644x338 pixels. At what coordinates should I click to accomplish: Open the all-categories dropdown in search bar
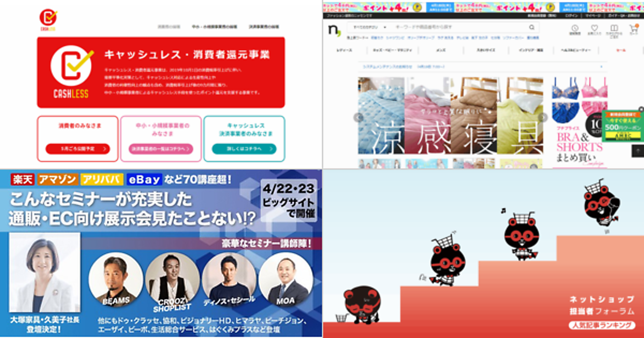click(x=368, y=26)
